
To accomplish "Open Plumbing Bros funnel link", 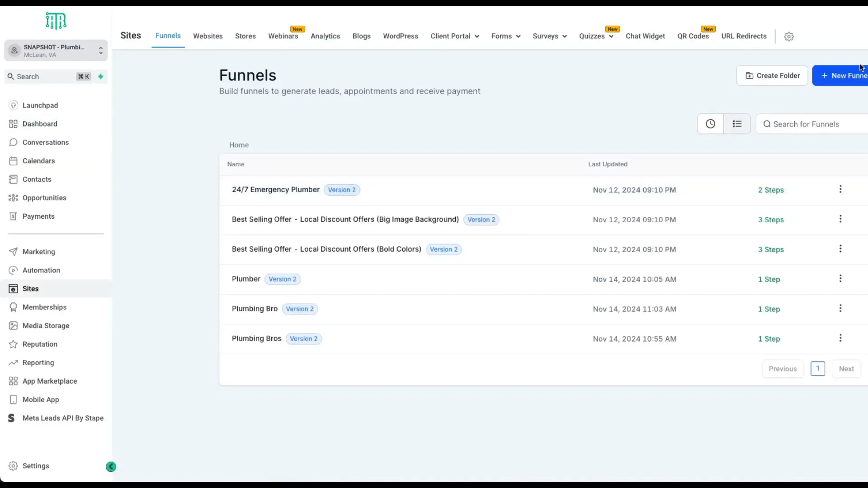I will (256, 338).
